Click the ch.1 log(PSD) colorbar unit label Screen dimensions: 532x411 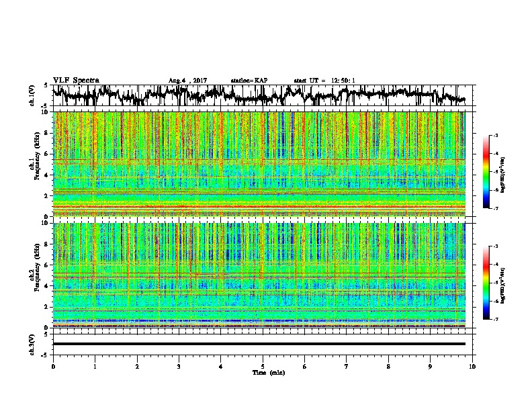pyautogui.click(x=503, y=175)
